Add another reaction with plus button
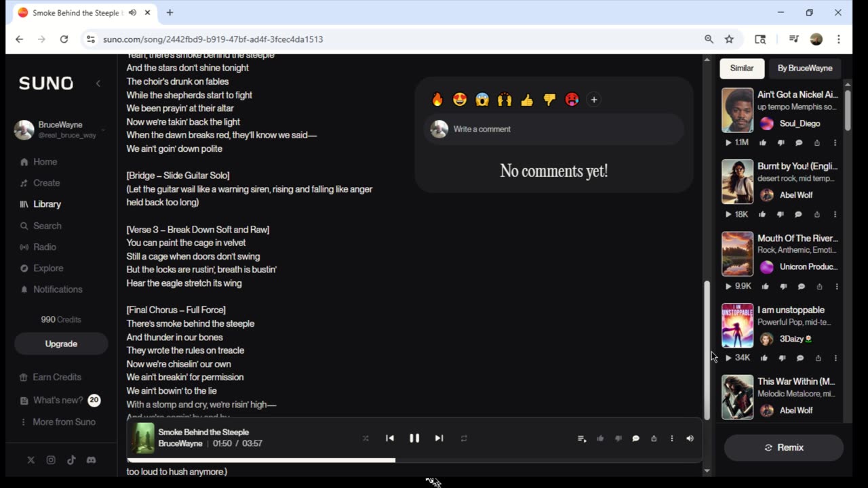The width and height of the screenshot is (868, 488). point(594,100)
